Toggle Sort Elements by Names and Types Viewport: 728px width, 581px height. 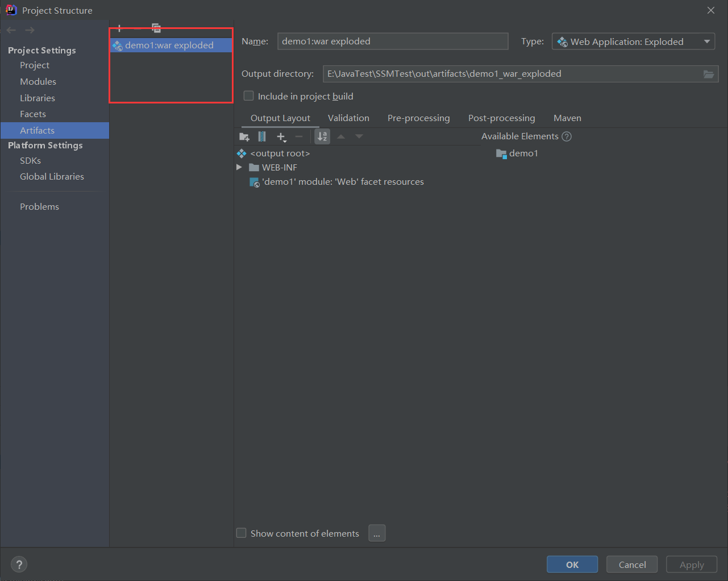(x=322, y=136)
